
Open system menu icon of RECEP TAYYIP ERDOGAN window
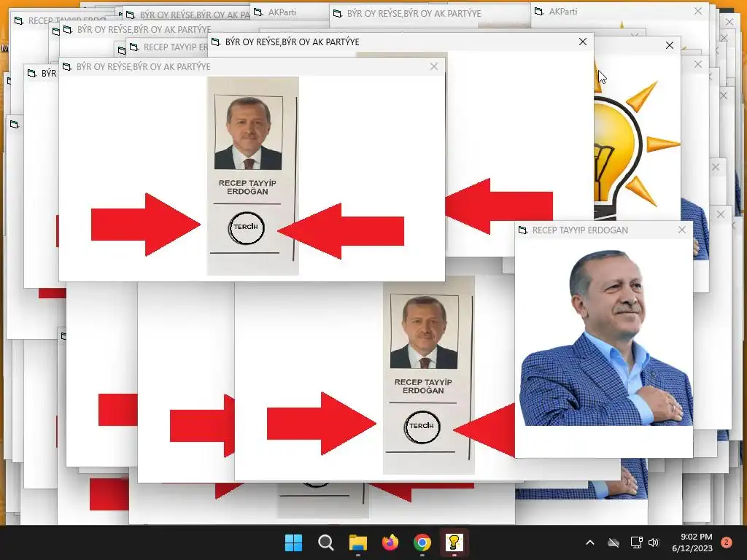point(522,230)
